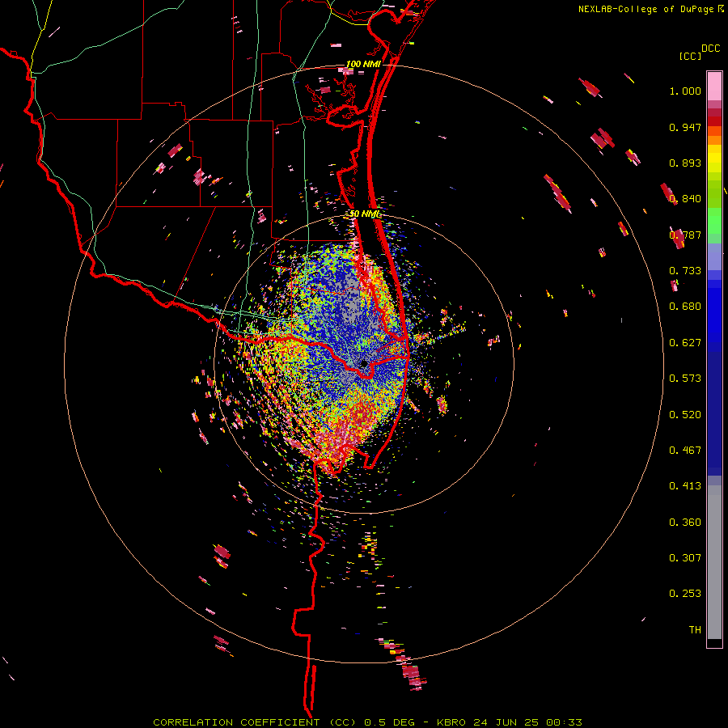Click the 0.680 color scale value

point(685,307)
